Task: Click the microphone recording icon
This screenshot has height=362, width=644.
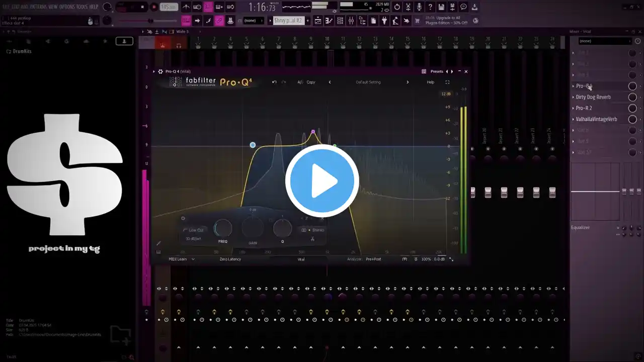Action: click(419, 7)
